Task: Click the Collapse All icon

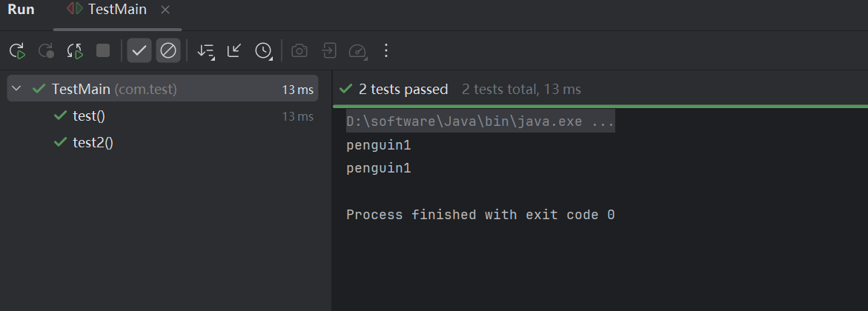Action: [234, 51]
